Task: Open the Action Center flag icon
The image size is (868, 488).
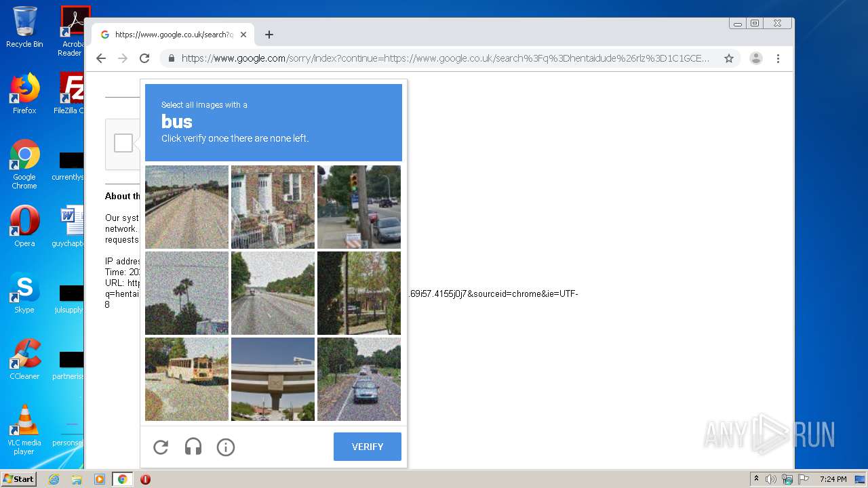Action: click(x=804, y=479)
